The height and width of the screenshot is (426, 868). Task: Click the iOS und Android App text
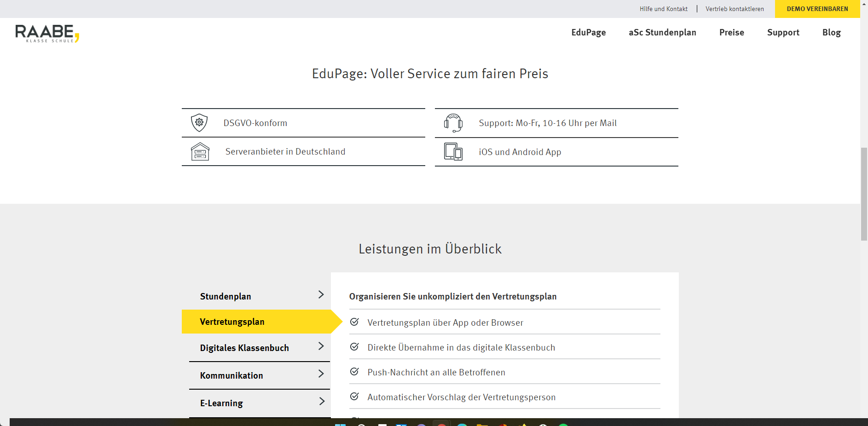click(520, 152)
